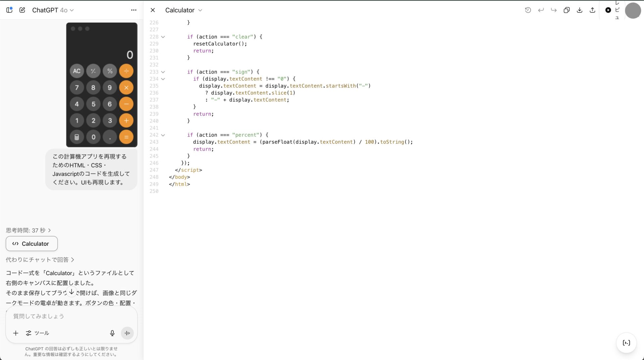Close the Calculator canvas

pyautogui.click(x=153, y=10)
